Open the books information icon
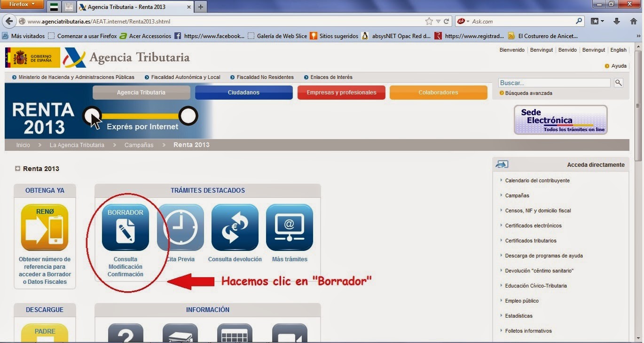Viewport: 644px width, 343px height. (180, 333)
